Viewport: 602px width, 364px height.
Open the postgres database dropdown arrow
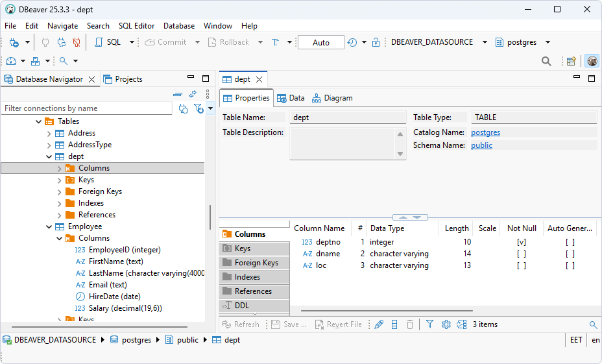click(548, 42)
